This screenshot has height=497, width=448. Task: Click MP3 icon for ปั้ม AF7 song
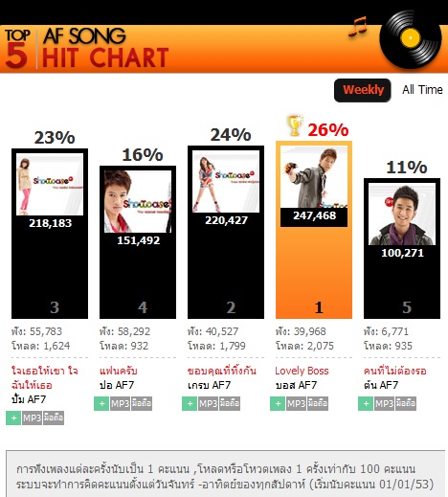(x=32, y=418)
